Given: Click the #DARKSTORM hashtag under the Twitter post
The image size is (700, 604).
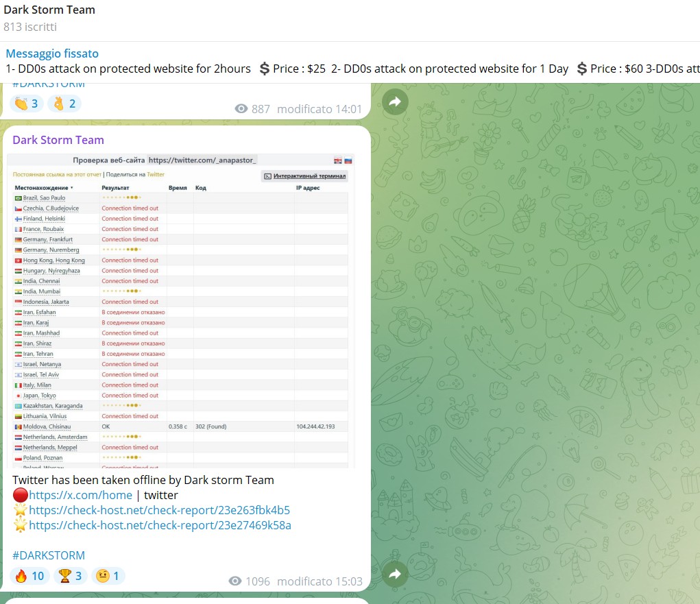Looking at the screenshot, I should coord(49,555).
